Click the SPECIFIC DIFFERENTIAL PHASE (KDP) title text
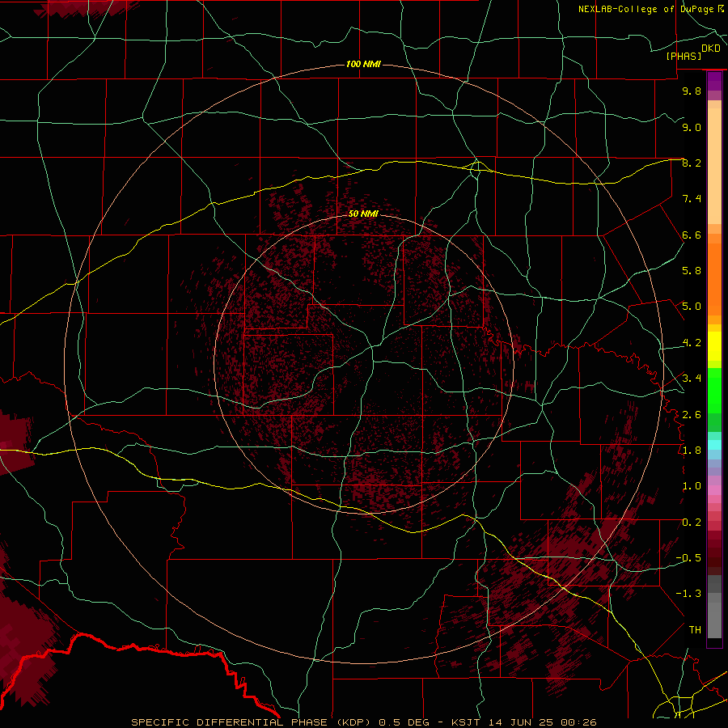The width and height of the screenshot is (728, 728). pyautogui.click(x=252, y=722)
